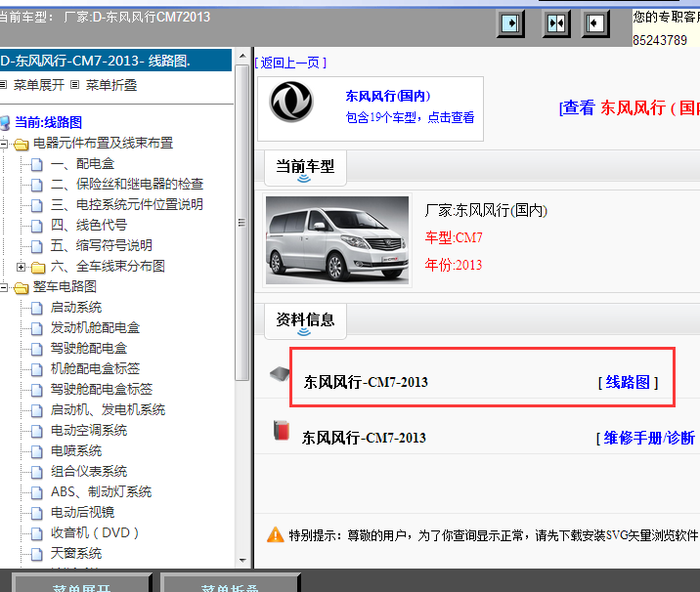Viewport: 700px width, 592px height.
Task: Select the 当前:线路图 tree root
Action: coord(48,122)
